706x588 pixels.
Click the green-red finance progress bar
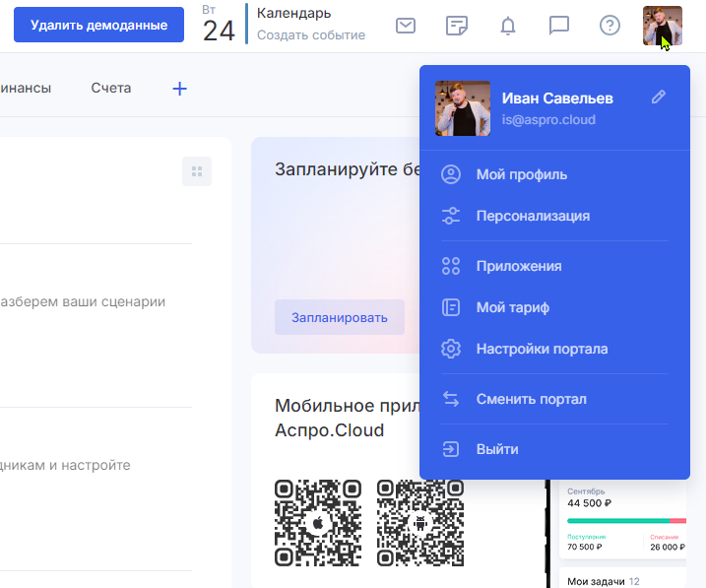pos(627,521)
